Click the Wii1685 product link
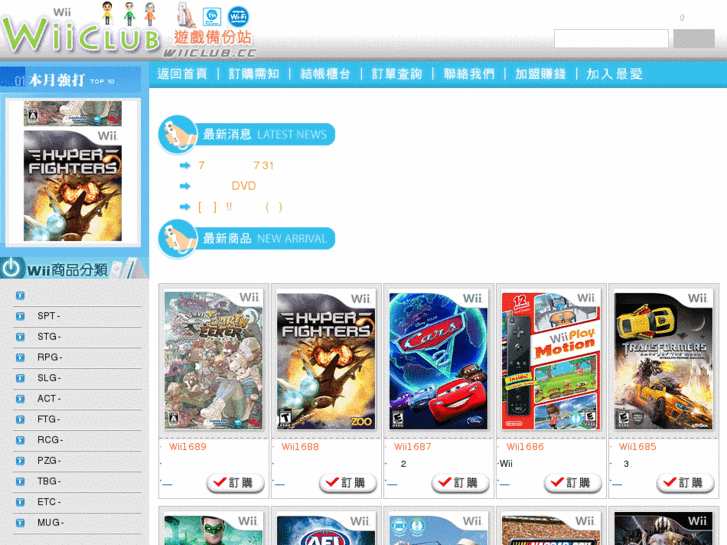This screenshot has width=727, height=545. (638, 447)
